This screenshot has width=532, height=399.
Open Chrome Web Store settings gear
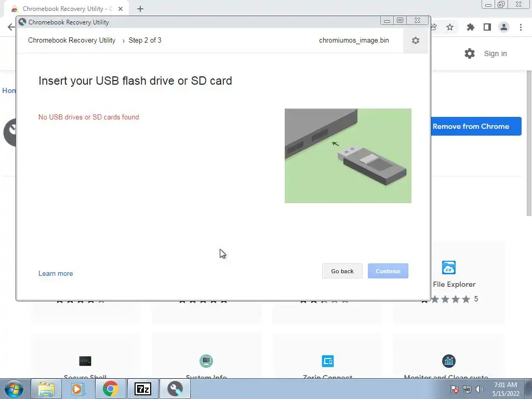pyautogui.click(x=469, y=54)
